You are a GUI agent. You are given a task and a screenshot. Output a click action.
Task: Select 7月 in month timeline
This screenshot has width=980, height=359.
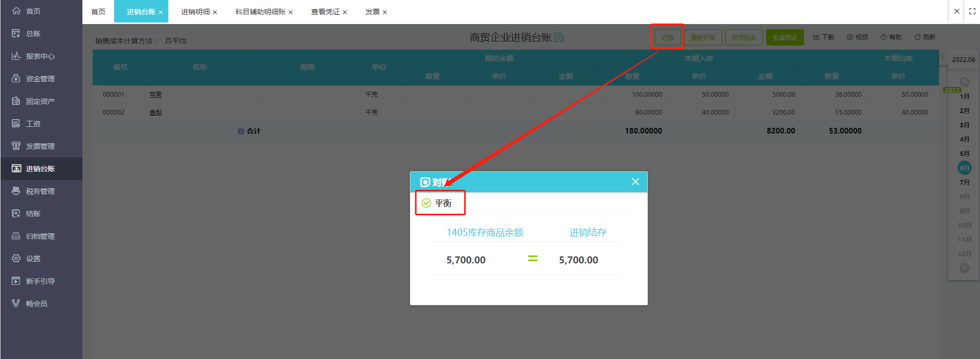tap(965, 182)
